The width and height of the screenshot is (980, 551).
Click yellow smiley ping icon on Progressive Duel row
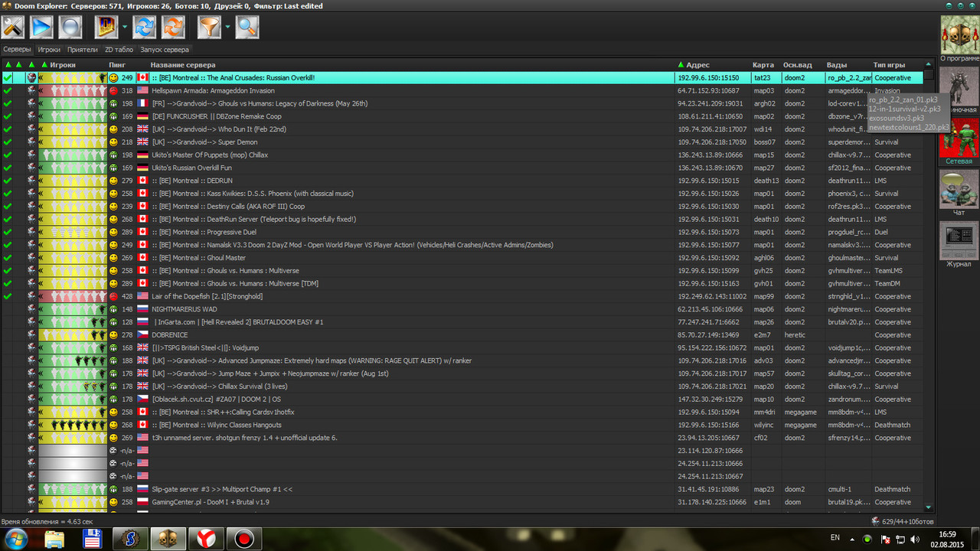113,232
